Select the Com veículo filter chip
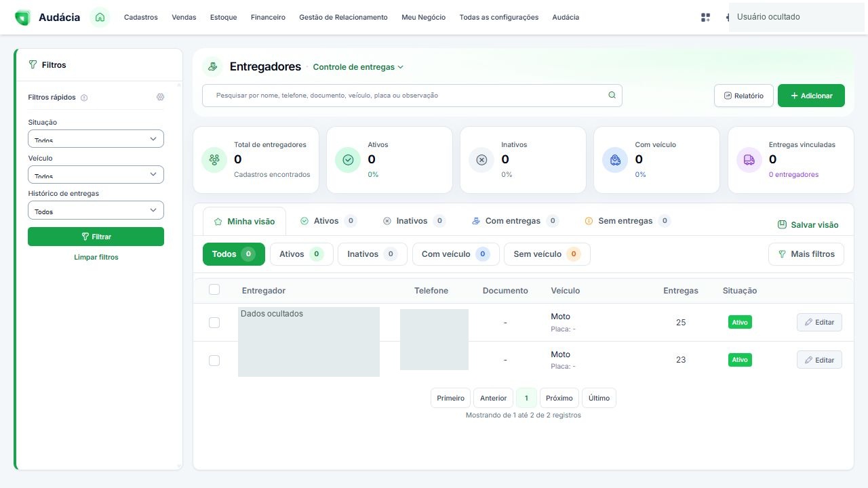Screen dimensions: 868x488 (456, 254)
